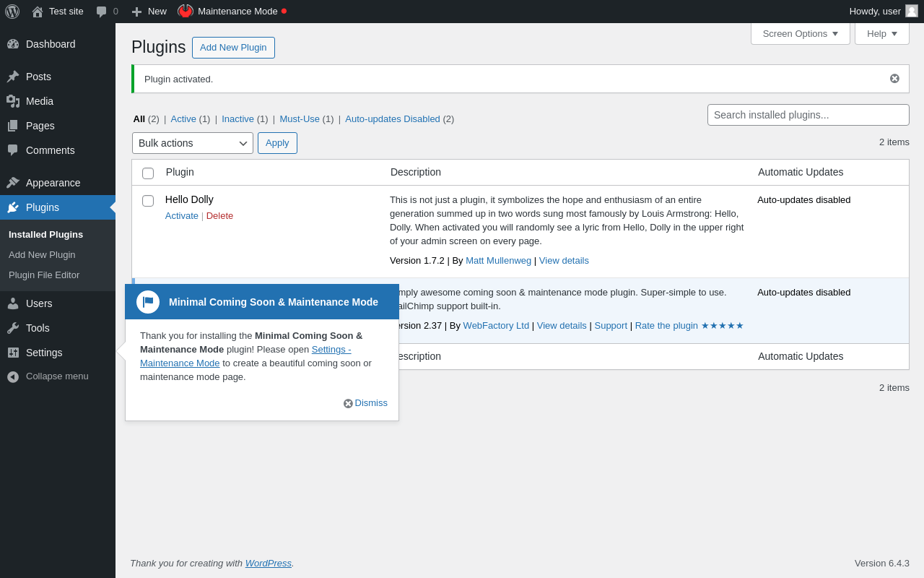Click the Collapse menu arrow icon
The height and width of the screenshot is (578, 924).
(13, 376)
